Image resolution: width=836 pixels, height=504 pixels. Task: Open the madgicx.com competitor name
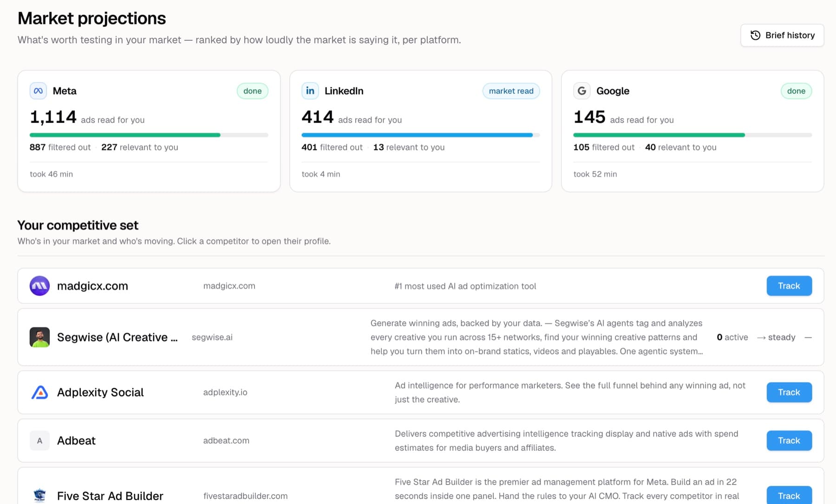tap(92, 286)
